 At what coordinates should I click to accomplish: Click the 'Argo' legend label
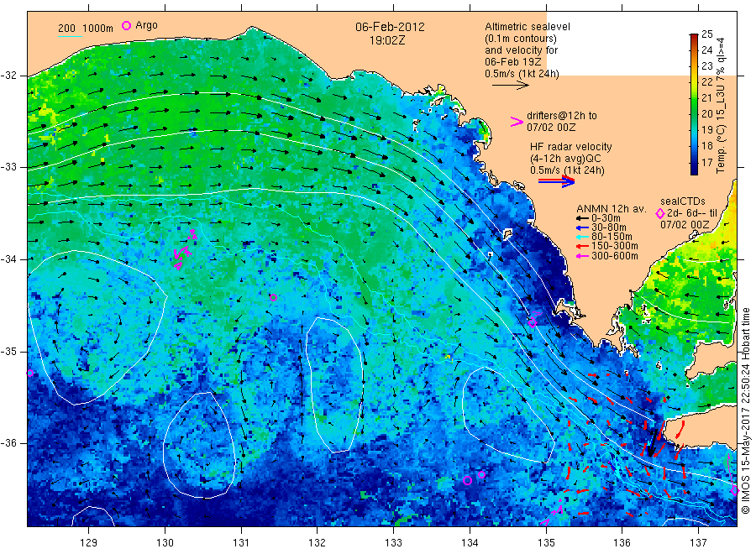(x=146, y=25)
